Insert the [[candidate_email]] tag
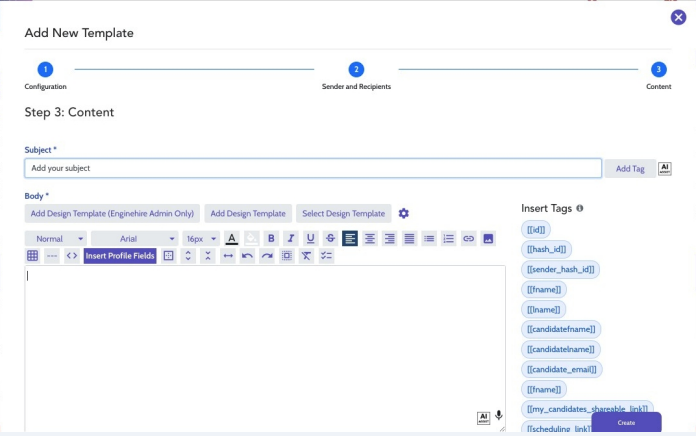 (562, 369)
